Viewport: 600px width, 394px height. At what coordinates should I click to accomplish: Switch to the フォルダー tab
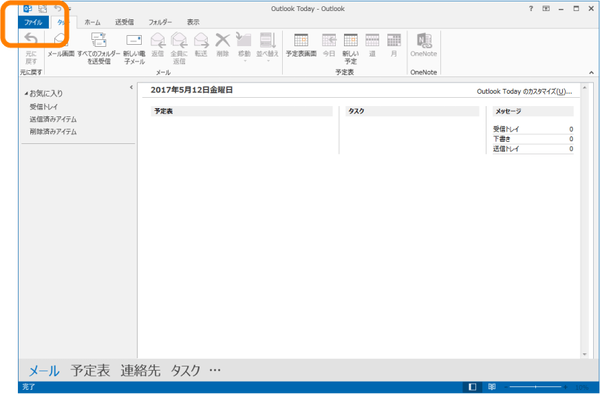click(x=160, y=22)
